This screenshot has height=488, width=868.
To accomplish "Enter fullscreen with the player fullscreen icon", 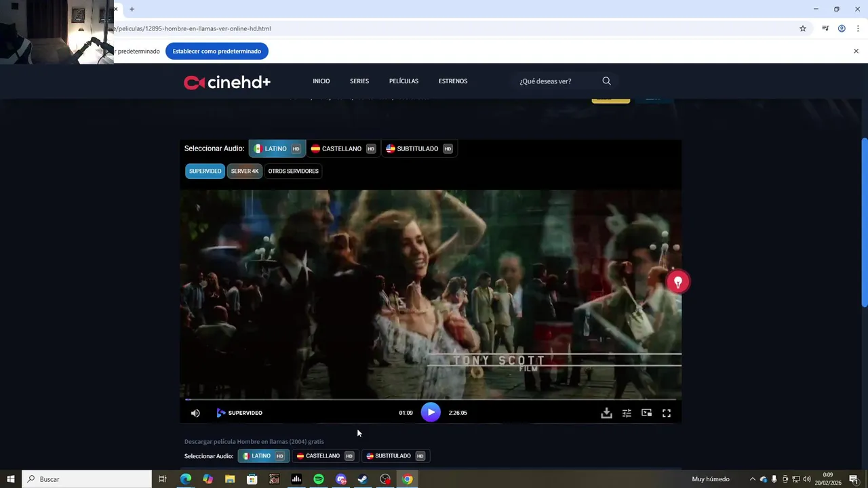I will [667, 413].
